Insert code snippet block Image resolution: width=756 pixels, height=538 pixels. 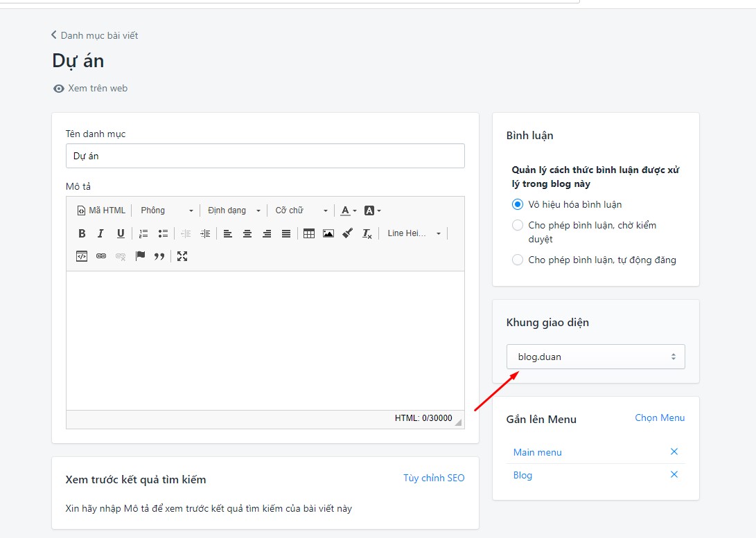pos(82,256)
